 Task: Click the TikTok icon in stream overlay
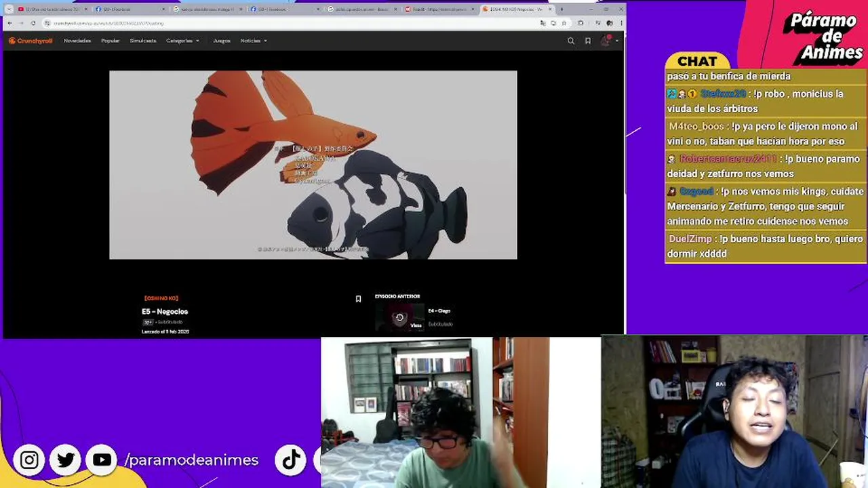291,460
